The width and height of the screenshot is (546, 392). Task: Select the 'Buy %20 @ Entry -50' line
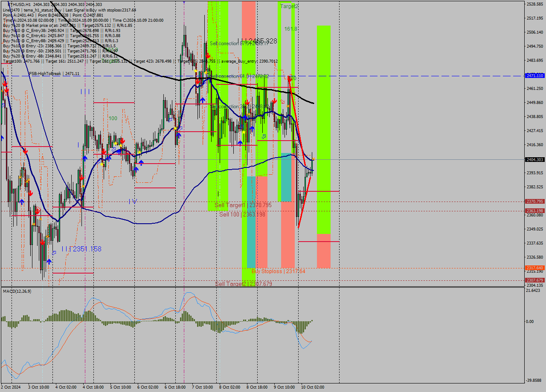[60, 51]
